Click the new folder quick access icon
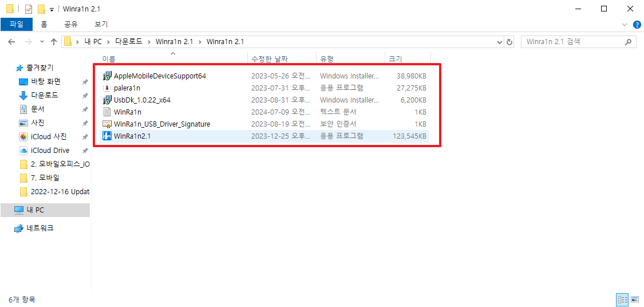 pos(41,9)
